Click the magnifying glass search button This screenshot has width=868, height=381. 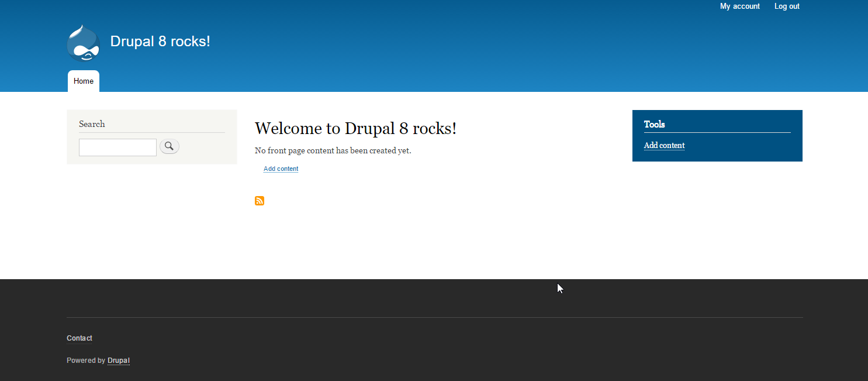(170, 146)
